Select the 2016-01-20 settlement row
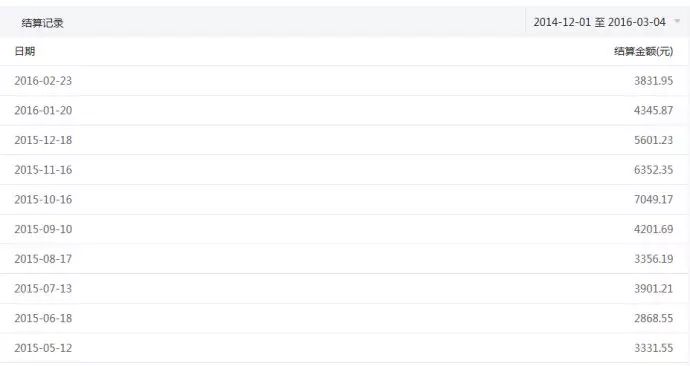The image size is (690, 366). (x=344, y=110)
